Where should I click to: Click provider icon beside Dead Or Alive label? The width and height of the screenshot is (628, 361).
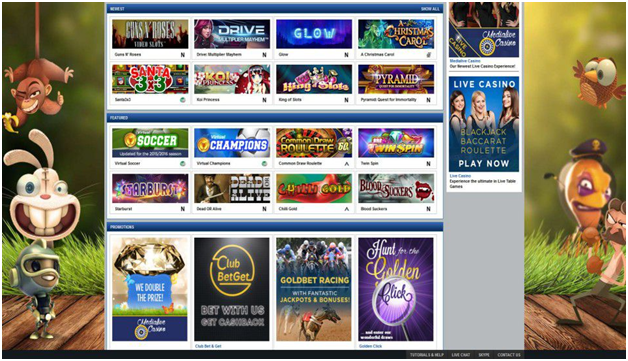tap(264, 209)
